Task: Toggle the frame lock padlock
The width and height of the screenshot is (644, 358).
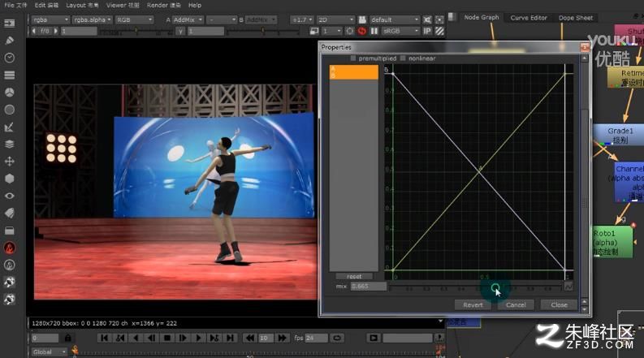Action: click(67, 338)
